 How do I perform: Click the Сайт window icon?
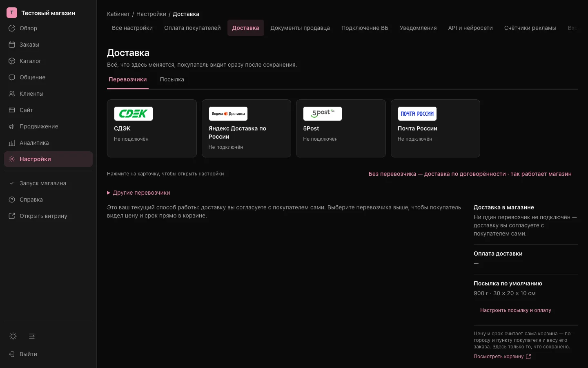(12, 110)
